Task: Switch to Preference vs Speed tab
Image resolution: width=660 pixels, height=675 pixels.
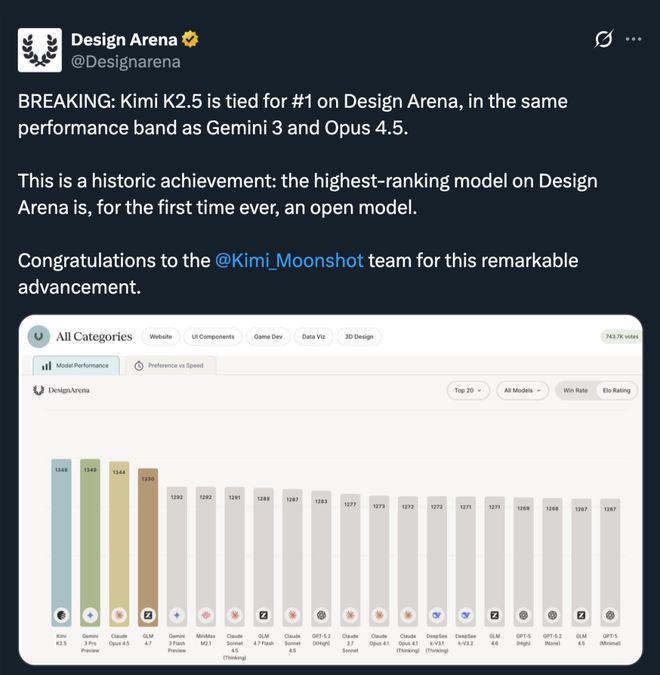Action: (x=169, y=366)
